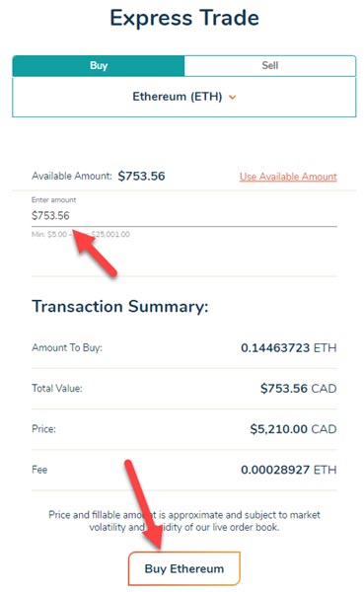This screenshot has height=592, width=364.
Task: Select the $753.56 CAD total value
Action: [298, 389]
